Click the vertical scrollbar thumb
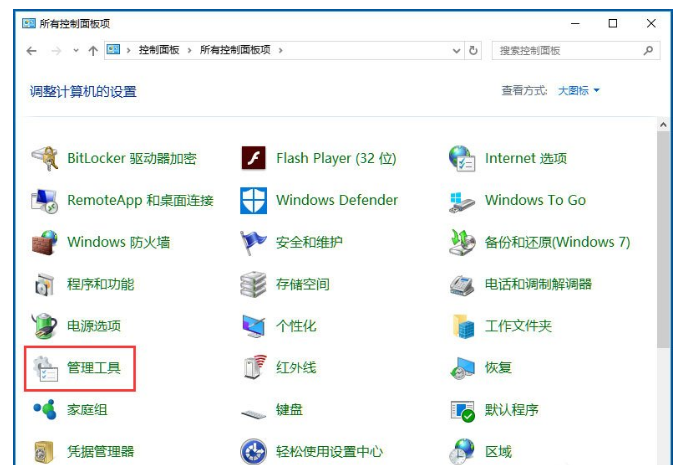 click(x=663, y=240)
